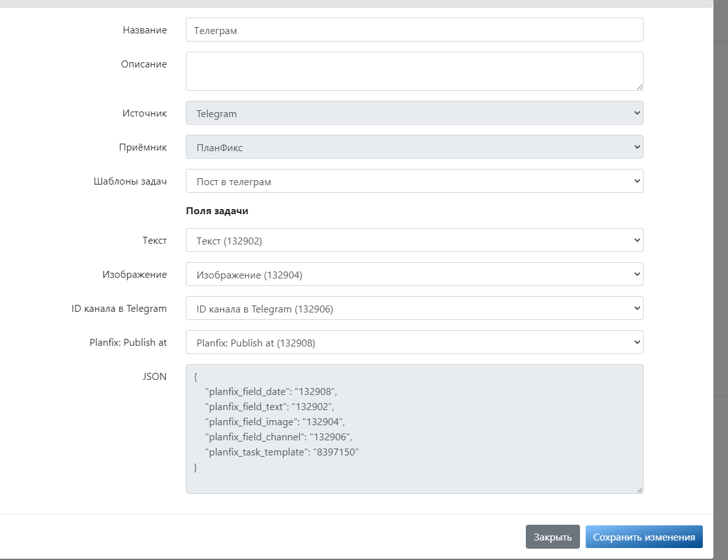
Task: Click the planfix_task_template JSON line
Action: [282, 452]
